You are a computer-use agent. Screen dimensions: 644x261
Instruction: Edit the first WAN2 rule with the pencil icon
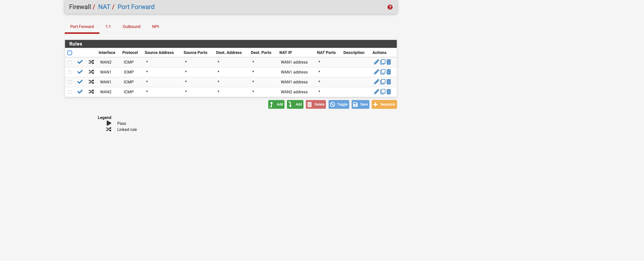(376, 62)
